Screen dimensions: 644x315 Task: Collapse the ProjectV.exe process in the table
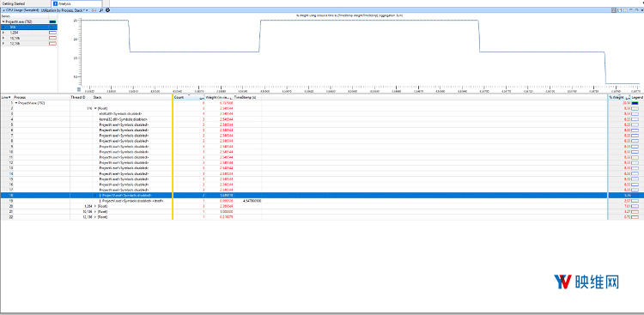point(16,103)
